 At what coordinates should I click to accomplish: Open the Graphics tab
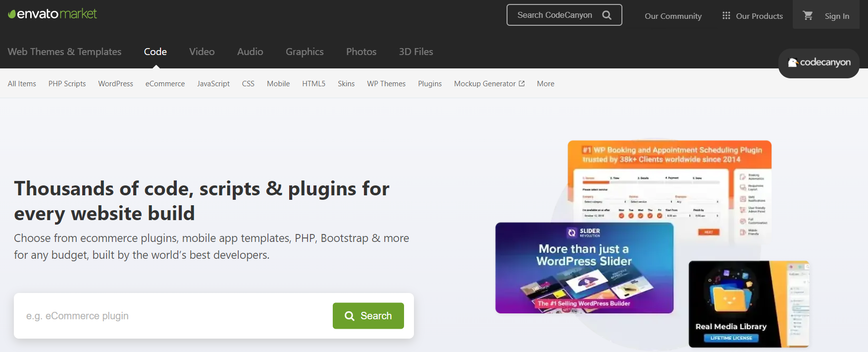coord(305,52)
